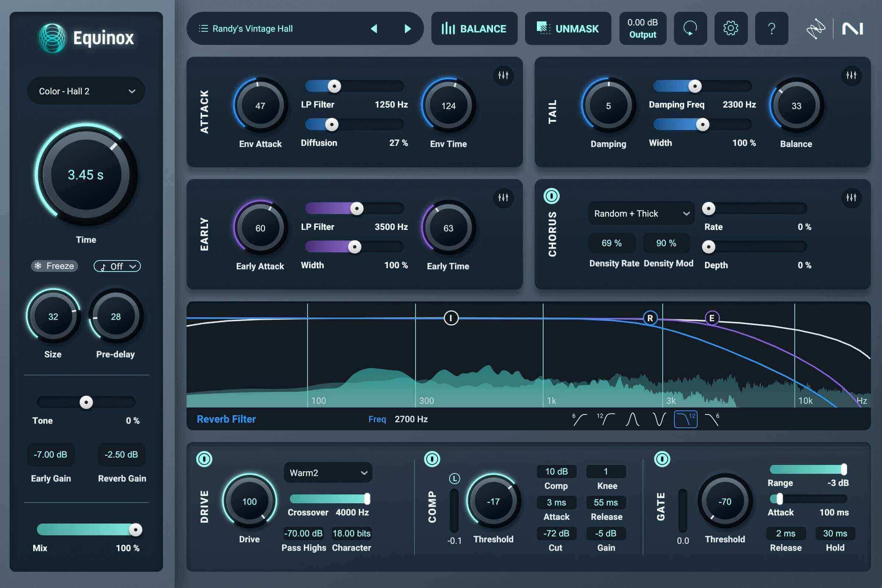Viewport: 882px width, 588px height.
Task: Click the Gate Range slider
Action: [x=808, y=469]
